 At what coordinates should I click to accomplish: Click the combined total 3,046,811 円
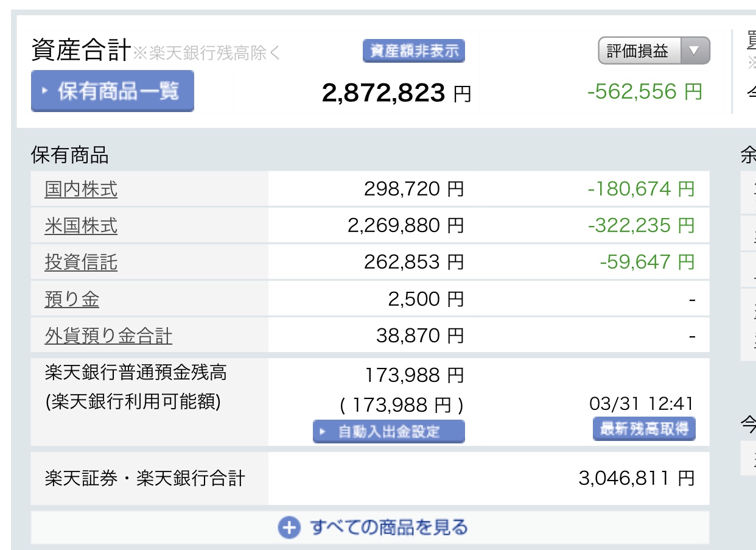pyautogui.click(x=636, y=479)
